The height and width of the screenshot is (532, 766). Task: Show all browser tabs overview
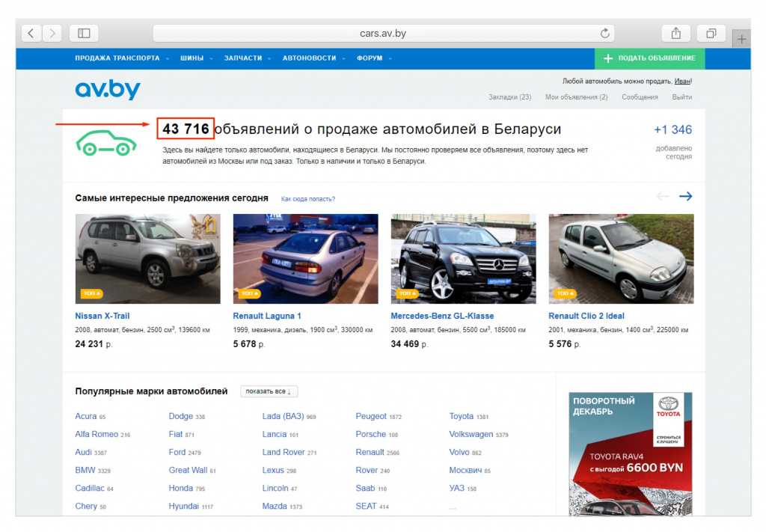tap(711, 33)
